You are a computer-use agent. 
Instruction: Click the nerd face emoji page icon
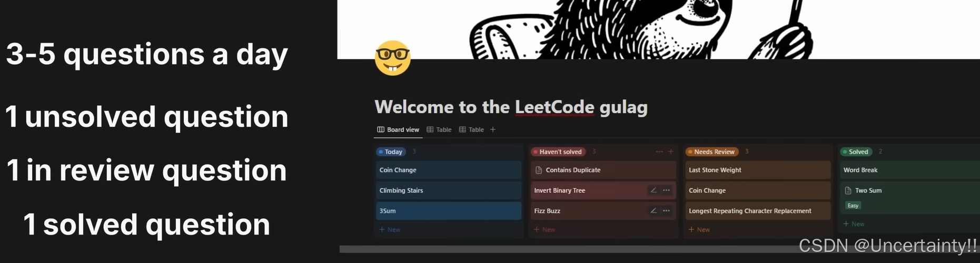pos(392,58)
